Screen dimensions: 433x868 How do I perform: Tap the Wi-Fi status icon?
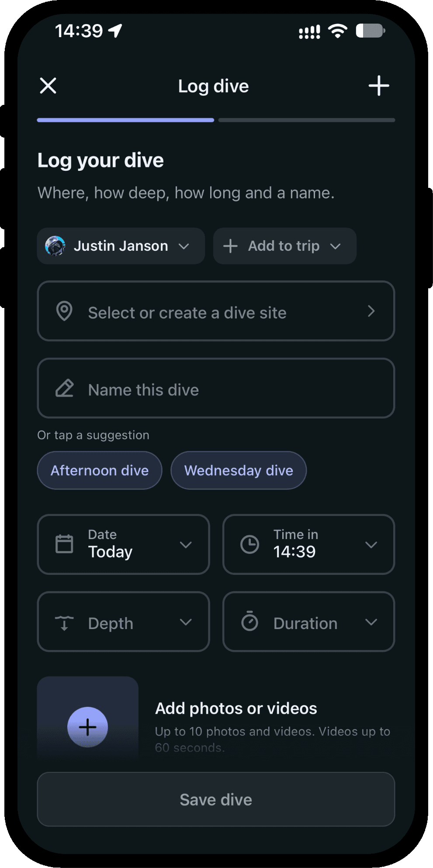(x=337, y=31)
